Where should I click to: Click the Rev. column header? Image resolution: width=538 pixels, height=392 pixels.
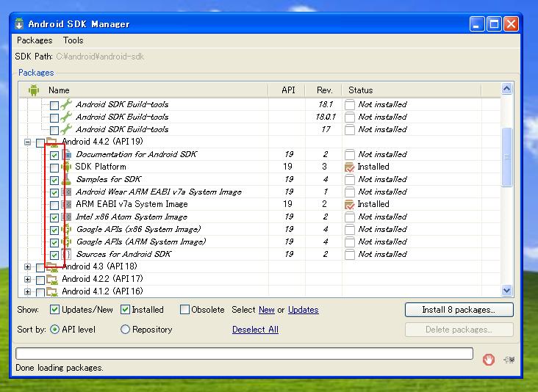click(x=323, y=90)
